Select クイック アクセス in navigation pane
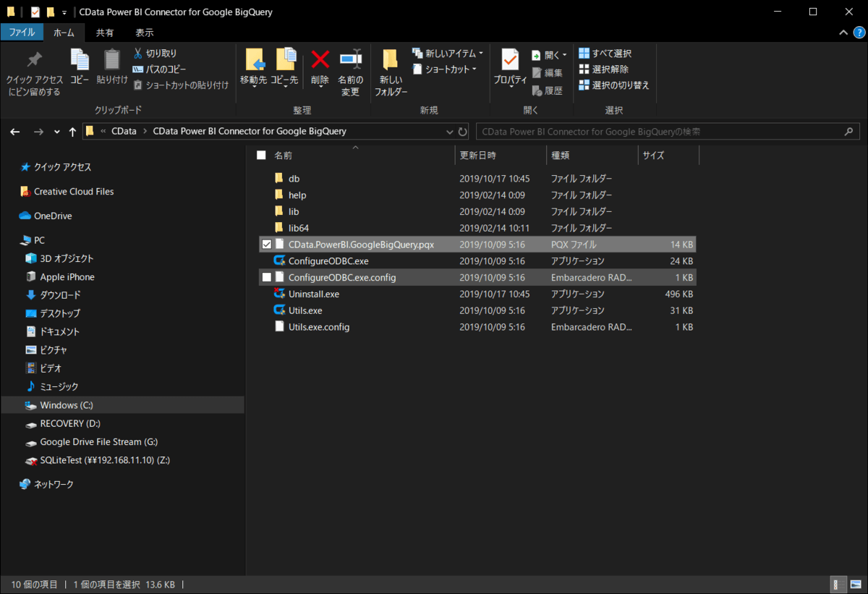 [x=62, y=167]
